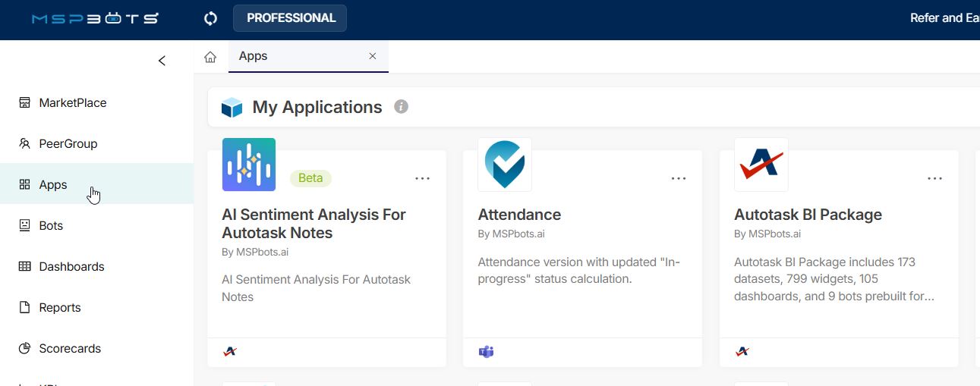Go to the home tab icon

pyautogui.click(x=210, y=57)
